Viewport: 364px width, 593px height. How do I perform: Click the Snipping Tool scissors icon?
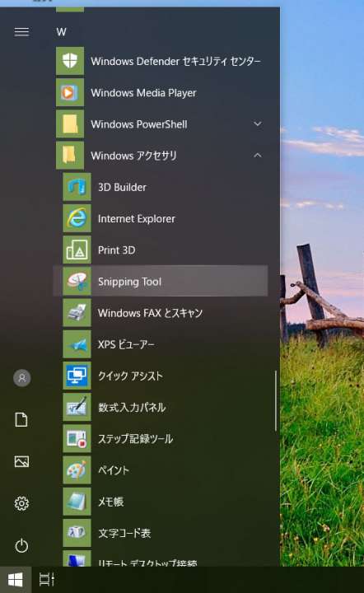pyautogui.click(x=77, y=281)
